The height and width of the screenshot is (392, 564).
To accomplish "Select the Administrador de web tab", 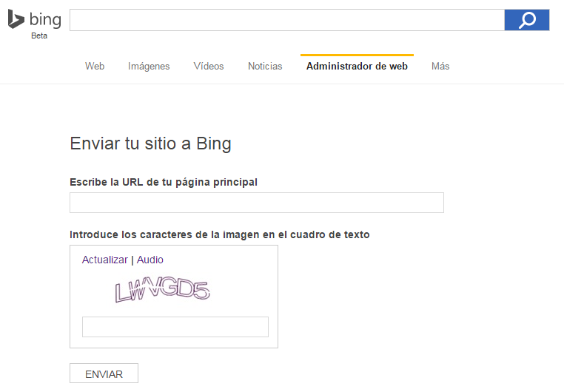I will [357, 66].
